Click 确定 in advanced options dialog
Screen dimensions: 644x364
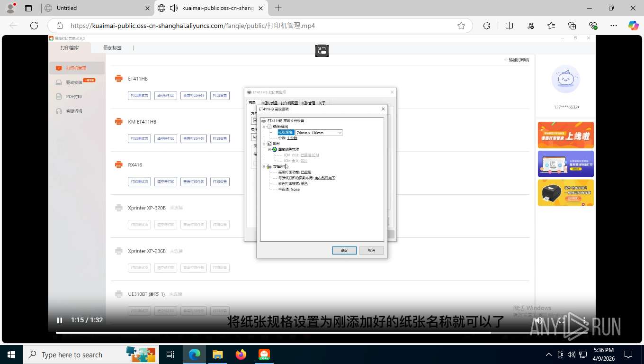pyautogui.click(x=344, y=250)
